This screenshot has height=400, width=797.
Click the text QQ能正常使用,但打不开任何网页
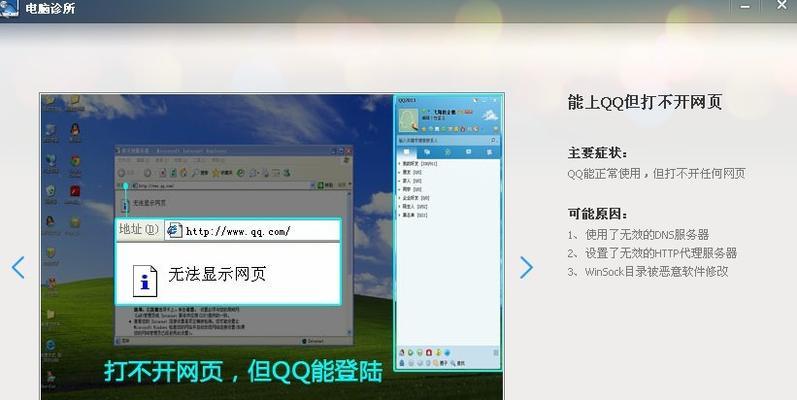pos(656,174)
